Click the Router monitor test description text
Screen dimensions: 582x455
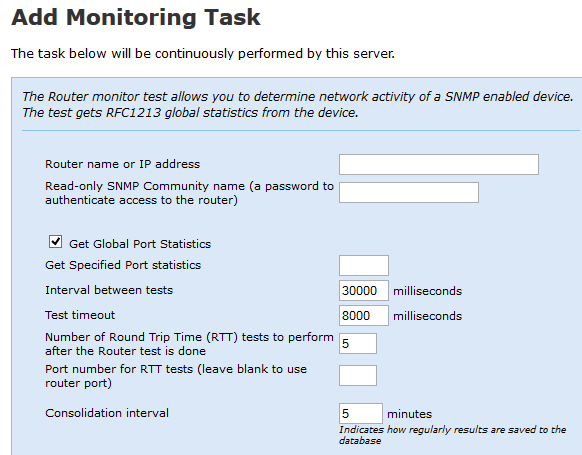pos(298,104)
